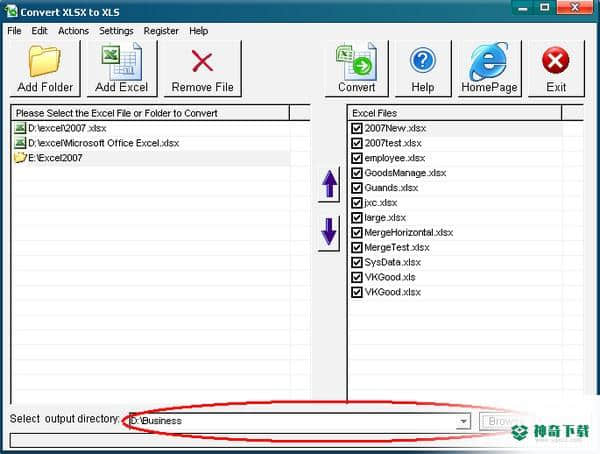600x454 pixels.
Task: Open the Settings menu
Action: coord(116,31)
